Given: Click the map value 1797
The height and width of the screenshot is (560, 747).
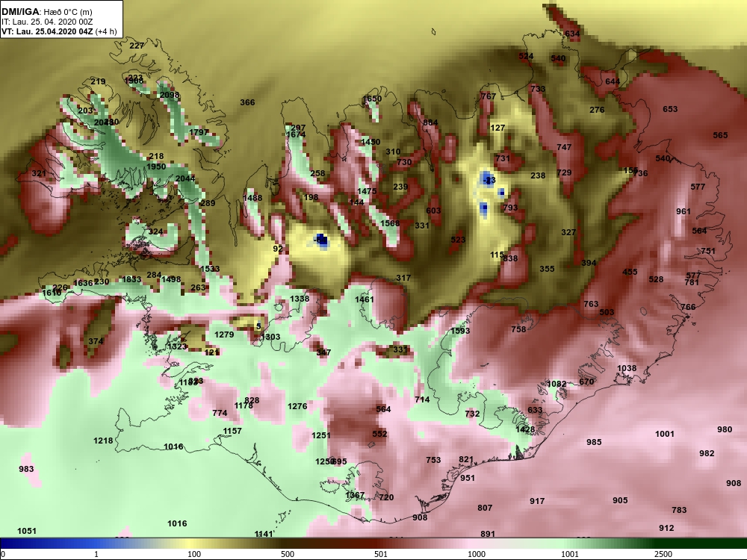Looking at the screenshot, I should click(199, 132).
